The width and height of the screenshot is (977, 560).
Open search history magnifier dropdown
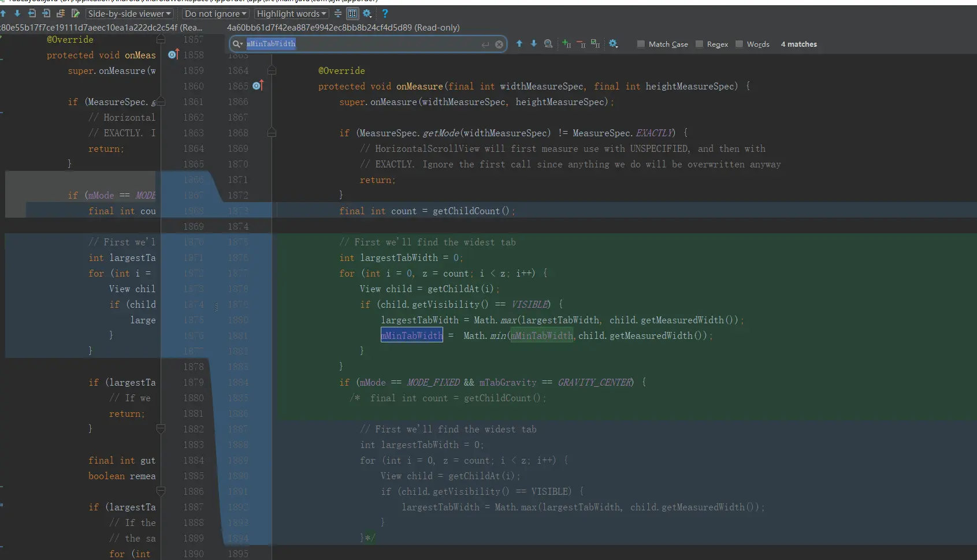pyautogui.click(x=237, y=44)
